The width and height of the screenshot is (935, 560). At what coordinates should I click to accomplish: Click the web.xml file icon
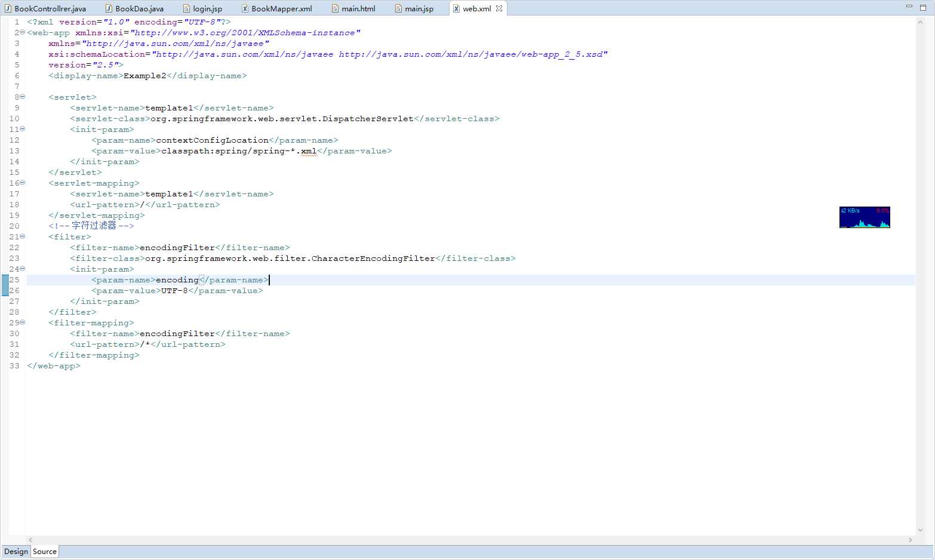(x=456, y=8)
